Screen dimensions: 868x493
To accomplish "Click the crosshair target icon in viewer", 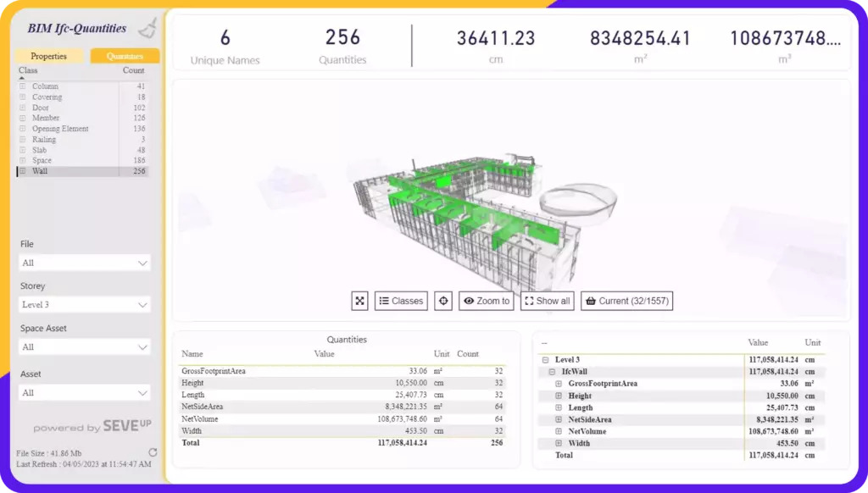I will pyautogui.click(x=442, y=301).
